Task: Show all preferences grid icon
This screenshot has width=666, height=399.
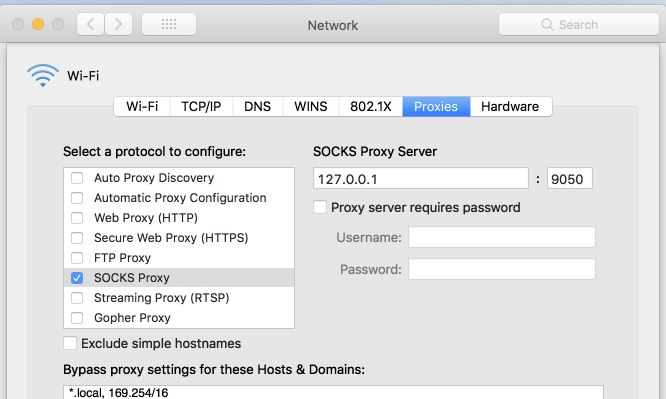Action: point(169,24)
